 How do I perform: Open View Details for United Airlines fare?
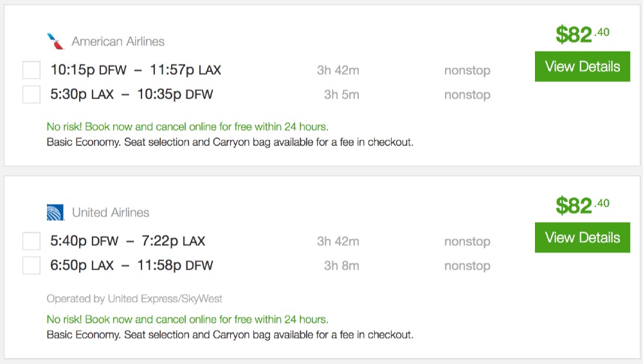(x=582, y=238)
